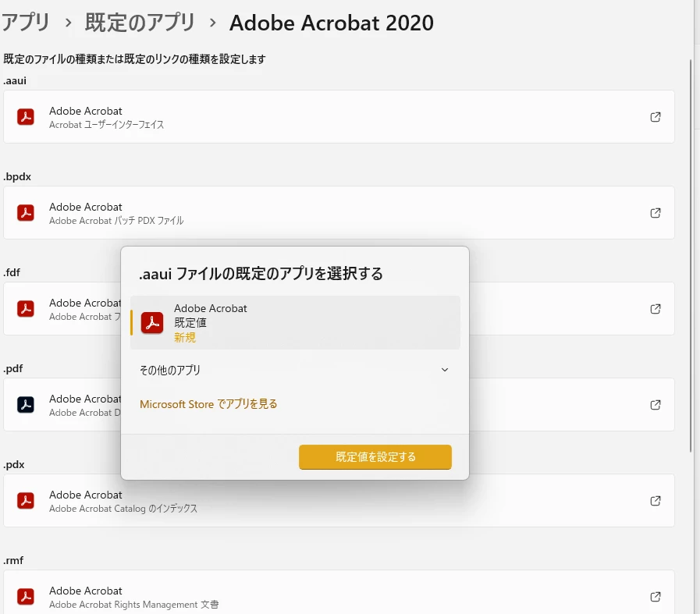This screenshot has width=700, height=614.
Task: Click 既定値を設定する button
Action: (375, 457)
